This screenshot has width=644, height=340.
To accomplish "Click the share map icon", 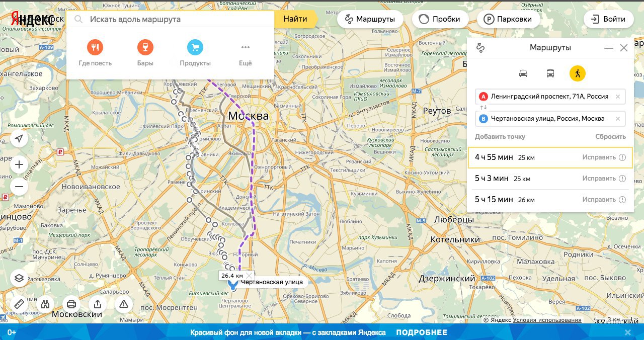I will tap(98, 304).
